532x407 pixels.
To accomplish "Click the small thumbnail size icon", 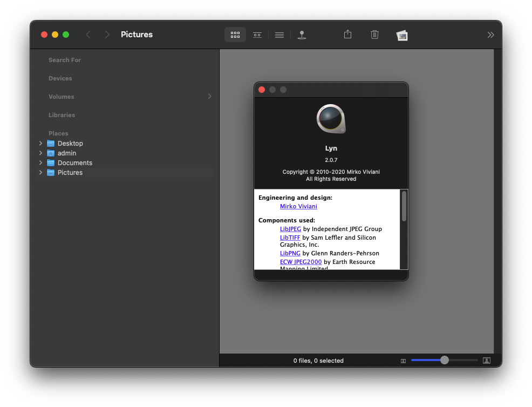I will (x=403, y=361).
